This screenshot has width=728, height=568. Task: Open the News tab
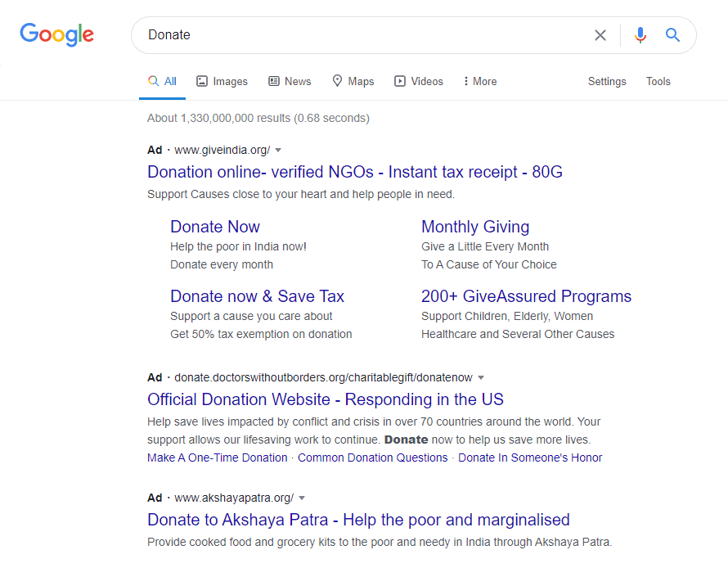[290, 81]
